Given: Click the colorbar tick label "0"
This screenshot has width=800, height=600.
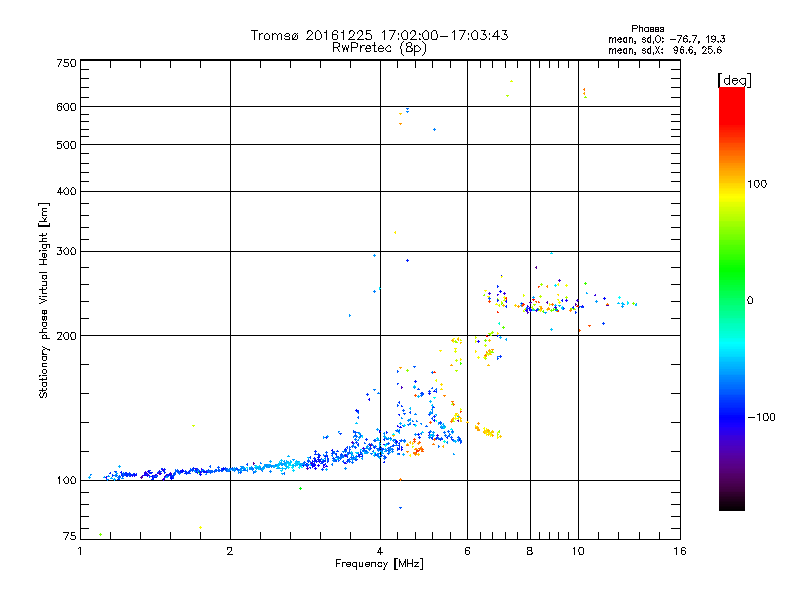Looking at the screenshot, I should pyautogui.click(x=750, y=301).
